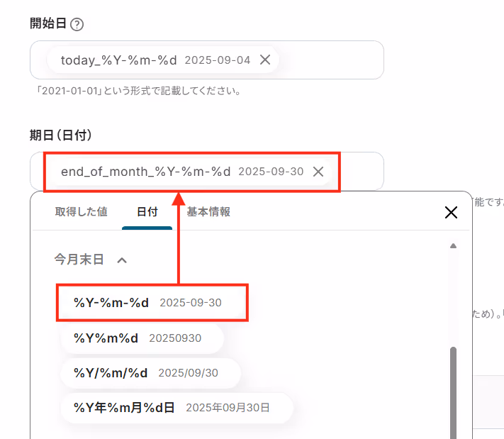Click the scrollbar up arrow in popup
Screen dimensions: 504x439
coord(453,246)
